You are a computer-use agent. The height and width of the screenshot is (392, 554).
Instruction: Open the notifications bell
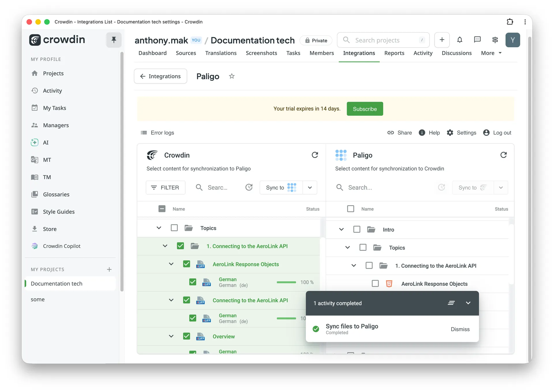pyautogui.click(x=460, y=40)
